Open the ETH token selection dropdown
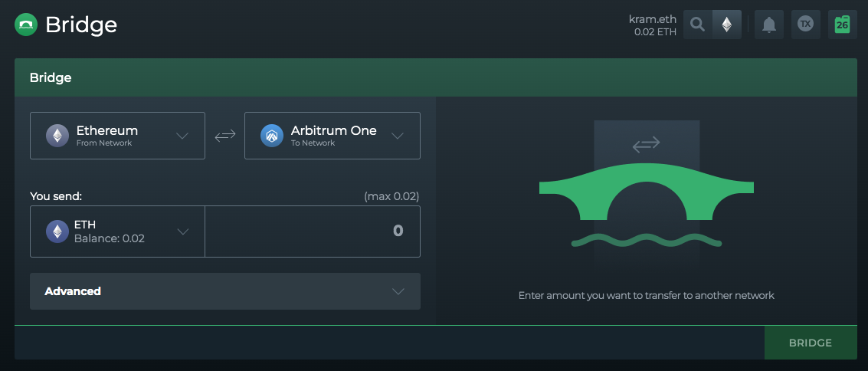 click(x=117, y=231)
